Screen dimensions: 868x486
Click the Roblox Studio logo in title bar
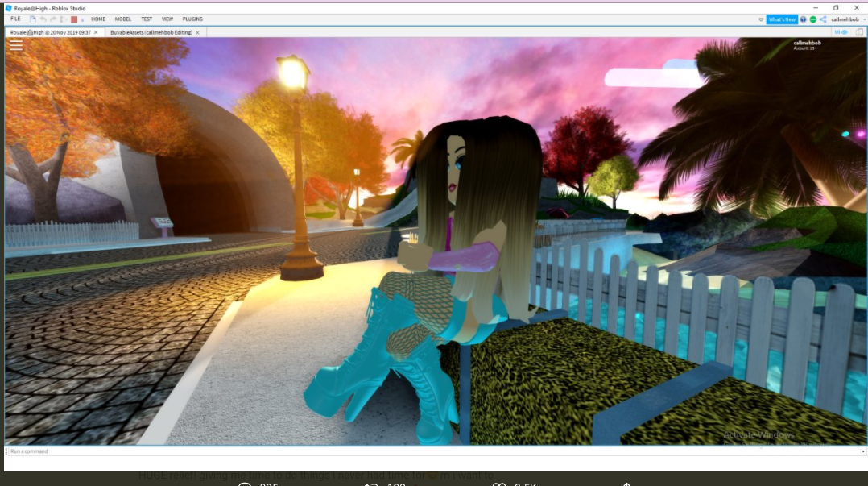8,8
